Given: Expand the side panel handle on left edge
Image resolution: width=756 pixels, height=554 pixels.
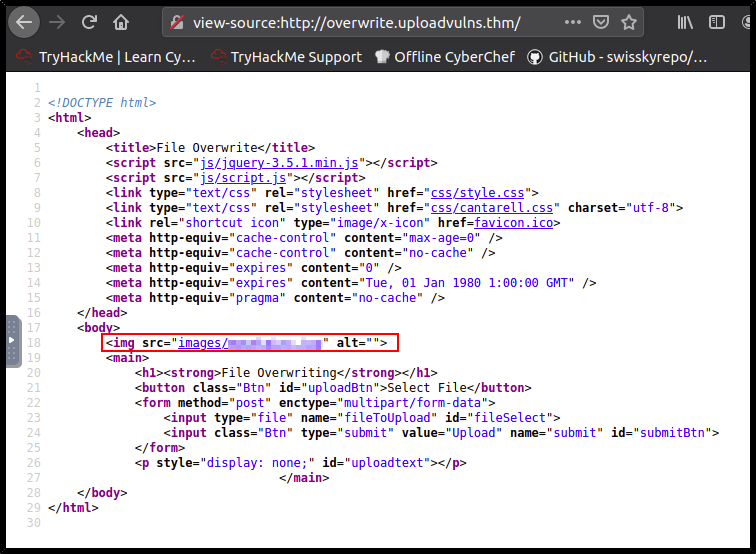Looking at the screenshot, I should [13, 341].
